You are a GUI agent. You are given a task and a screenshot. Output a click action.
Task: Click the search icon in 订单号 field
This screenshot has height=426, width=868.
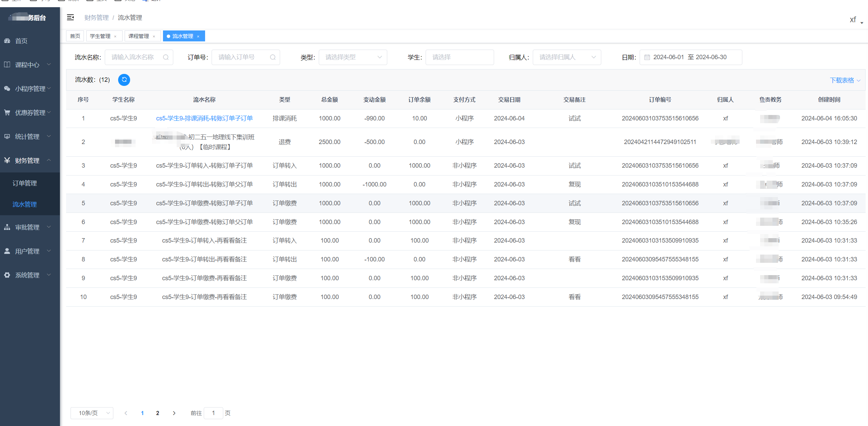273,57
